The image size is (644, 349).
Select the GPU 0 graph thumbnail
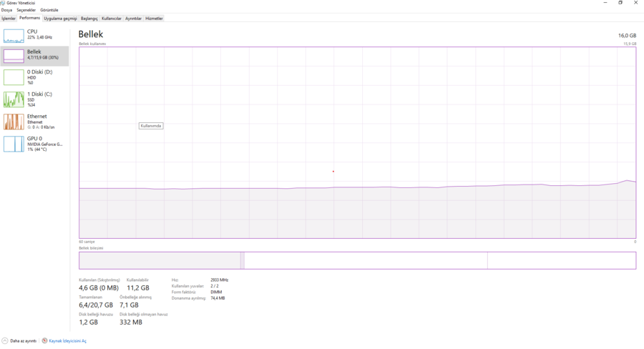(x=14, y=144)
